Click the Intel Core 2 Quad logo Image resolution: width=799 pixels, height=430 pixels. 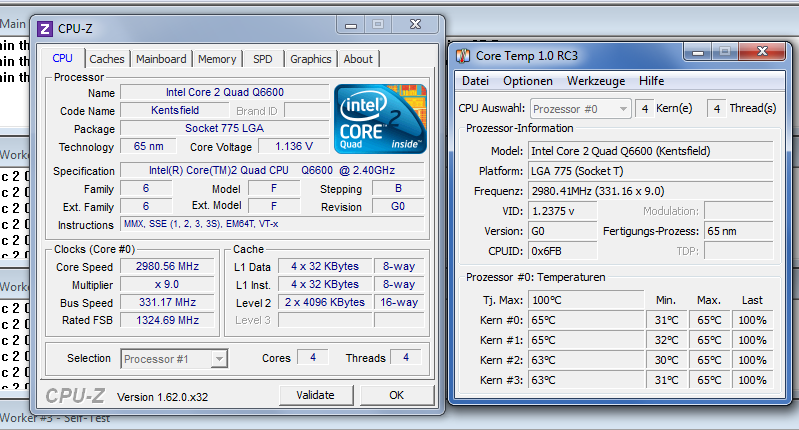380,119
